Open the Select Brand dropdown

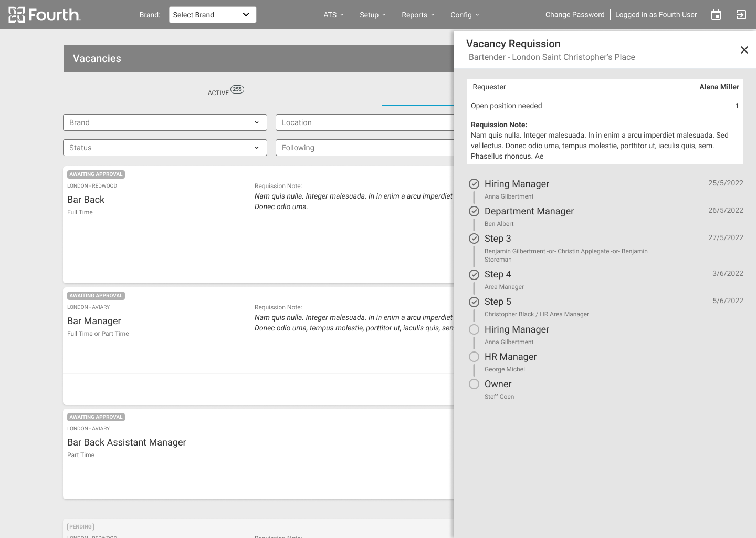click(212, 15)
